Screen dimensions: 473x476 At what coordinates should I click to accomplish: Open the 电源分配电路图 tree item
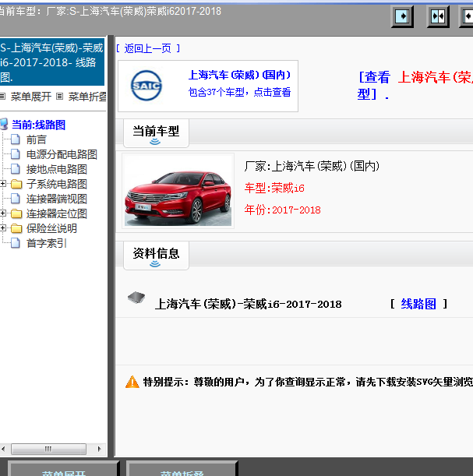pos(62,154)
